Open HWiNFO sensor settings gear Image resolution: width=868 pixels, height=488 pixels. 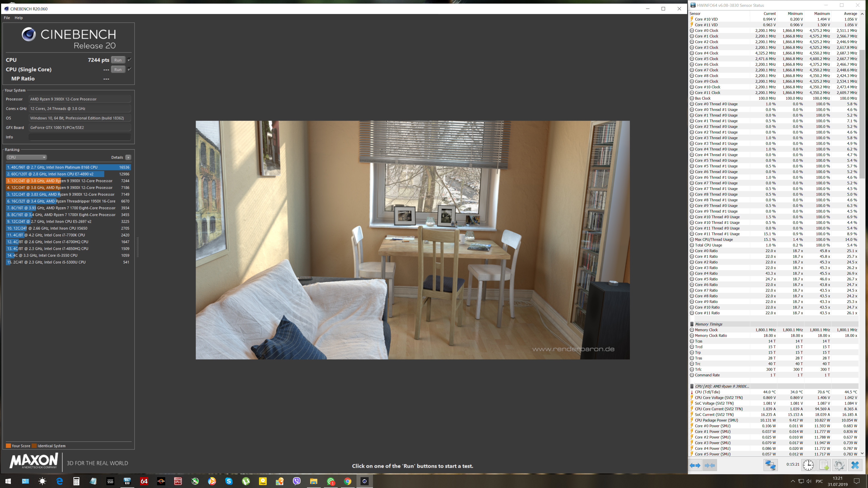[x=839, y=465]
